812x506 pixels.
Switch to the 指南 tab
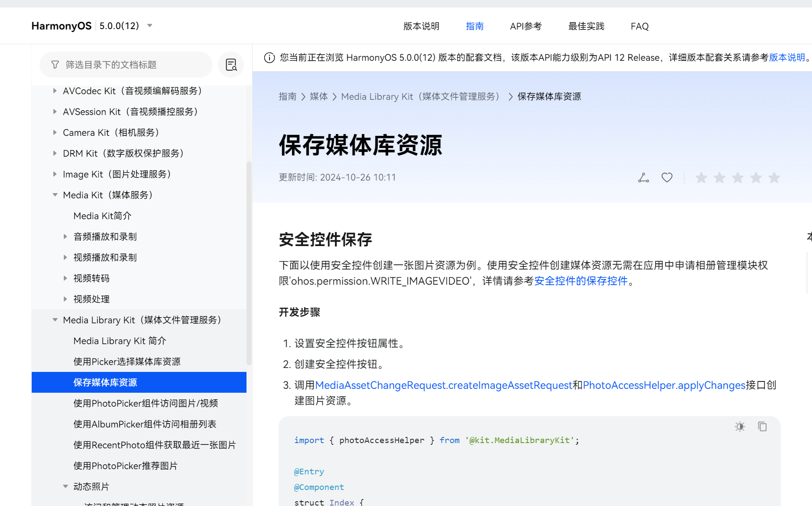(474, 26)
